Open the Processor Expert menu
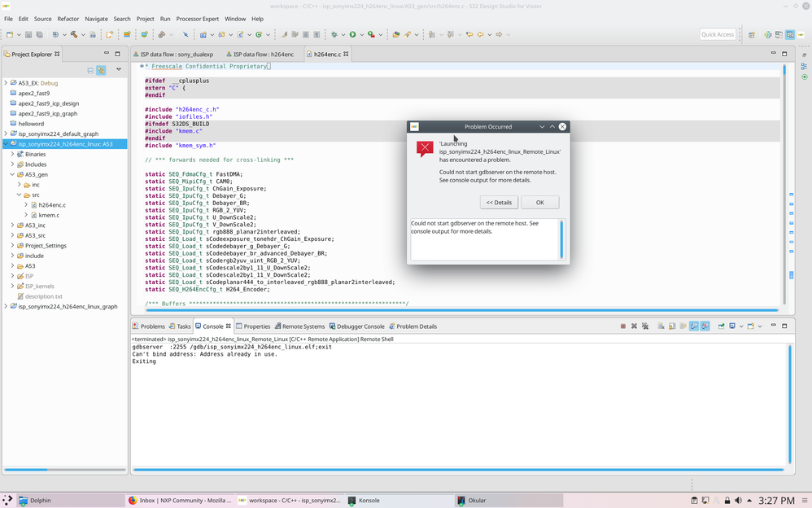812x508 pixels. (x=197, y=19)
